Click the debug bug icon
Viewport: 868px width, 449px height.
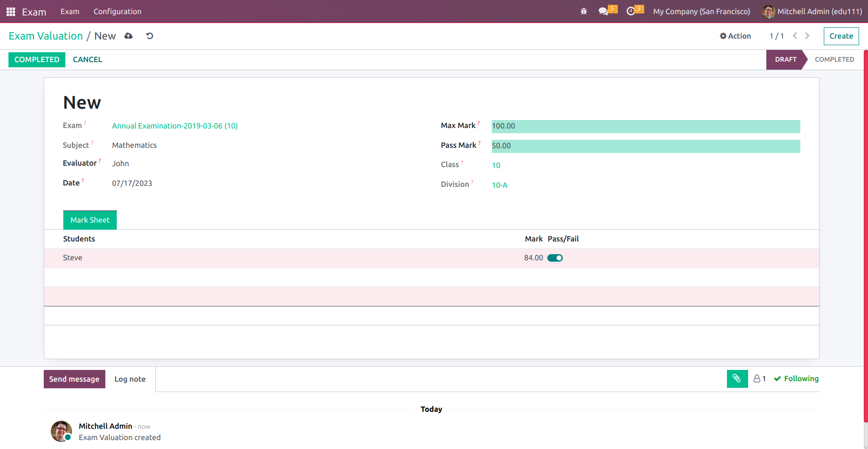click(x=584, y=11)
